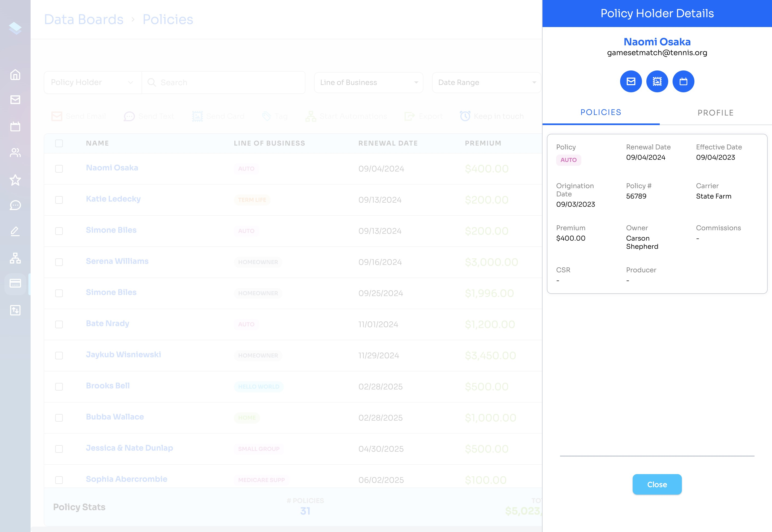This screenshot has height=532, width=772.
Task: Open the Mail sidebar icon
Action: pos(15,100)
